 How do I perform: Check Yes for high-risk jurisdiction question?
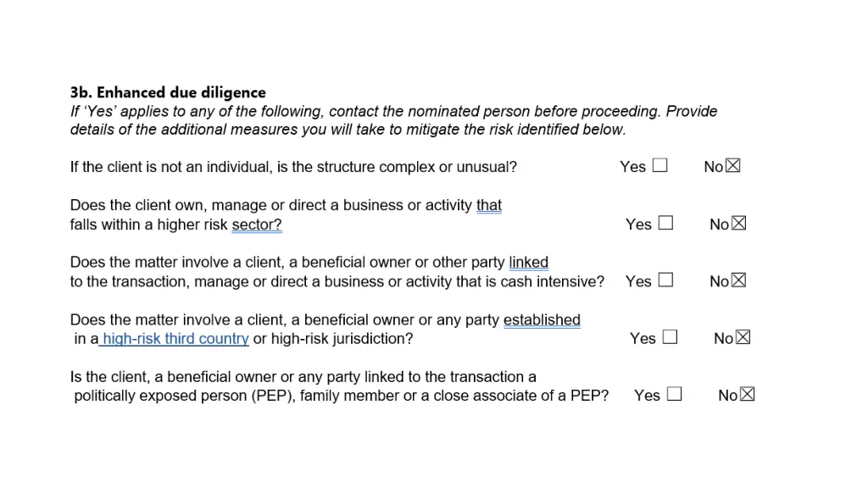pos(670,337)
